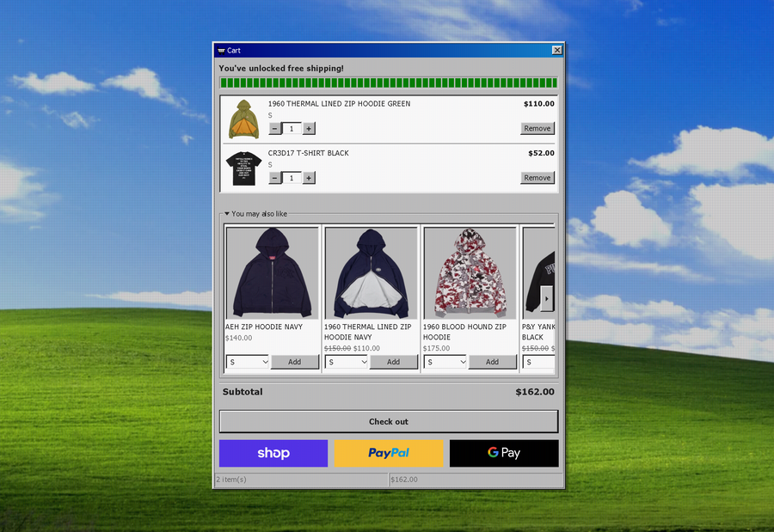Open size dropdown for AEH Zip Hoodie Navy
This screenshot has height=532, width=774.
point(248,362)
